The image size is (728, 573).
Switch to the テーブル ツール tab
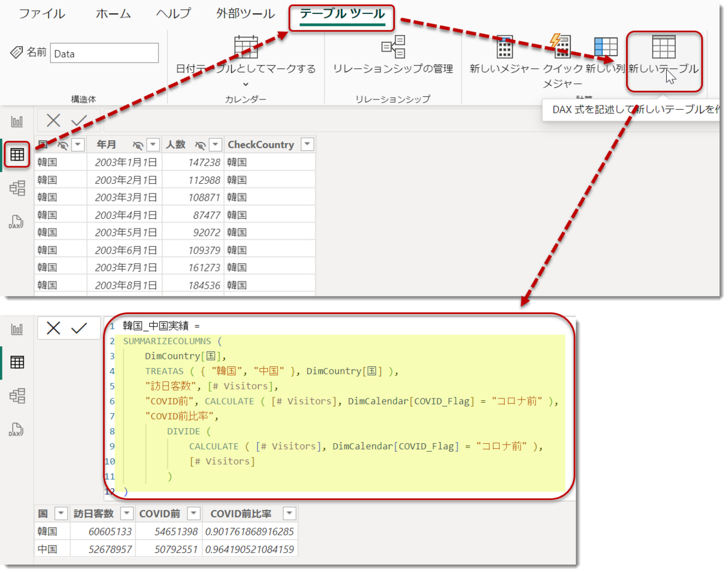pyautogui.click(x=342, y=14)
